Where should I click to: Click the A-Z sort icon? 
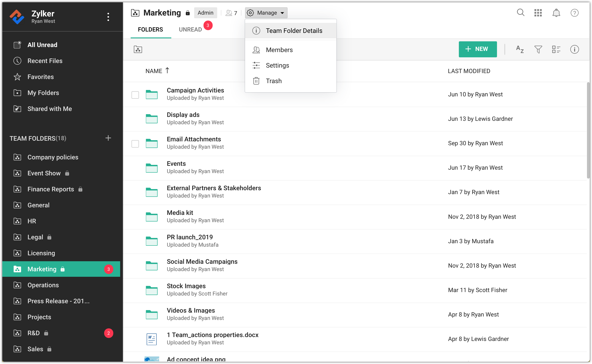(520, 49)
